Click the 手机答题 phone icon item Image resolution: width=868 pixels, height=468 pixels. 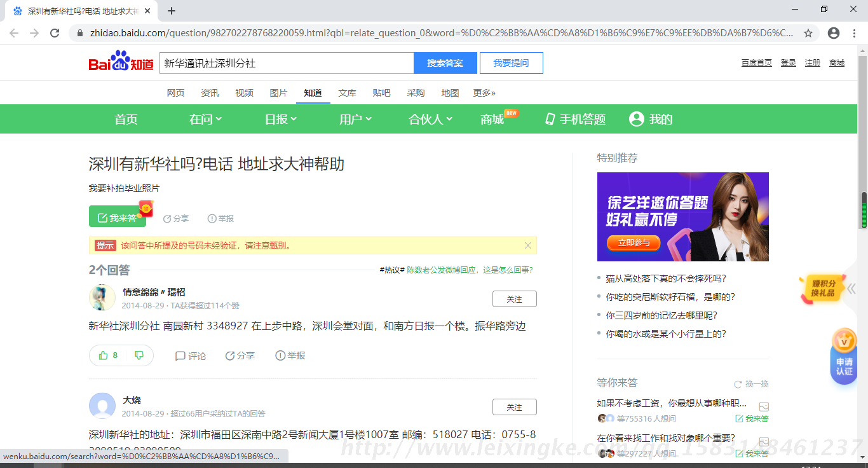coord(575,119)
